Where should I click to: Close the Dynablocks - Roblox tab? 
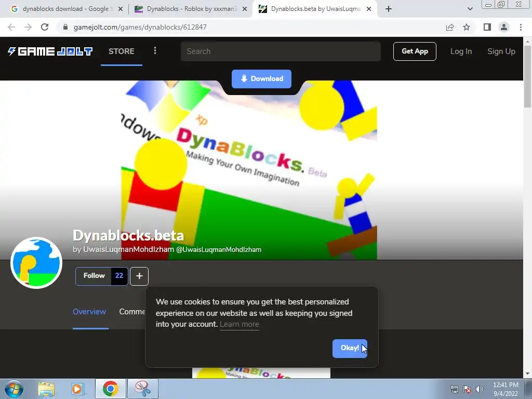[x=245, y=9]
